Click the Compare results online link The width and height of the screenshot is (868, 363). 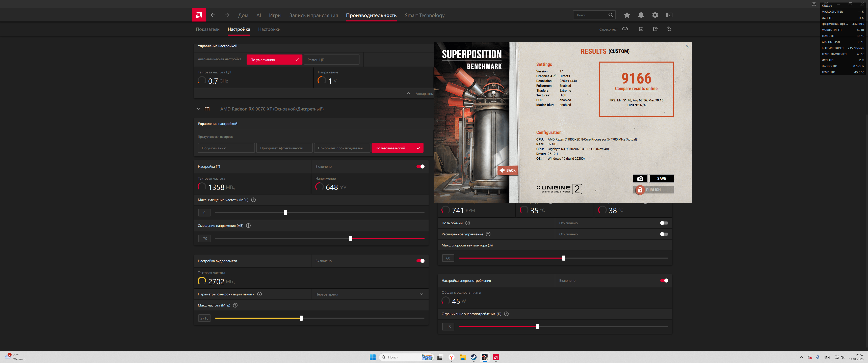click(636, 89)
